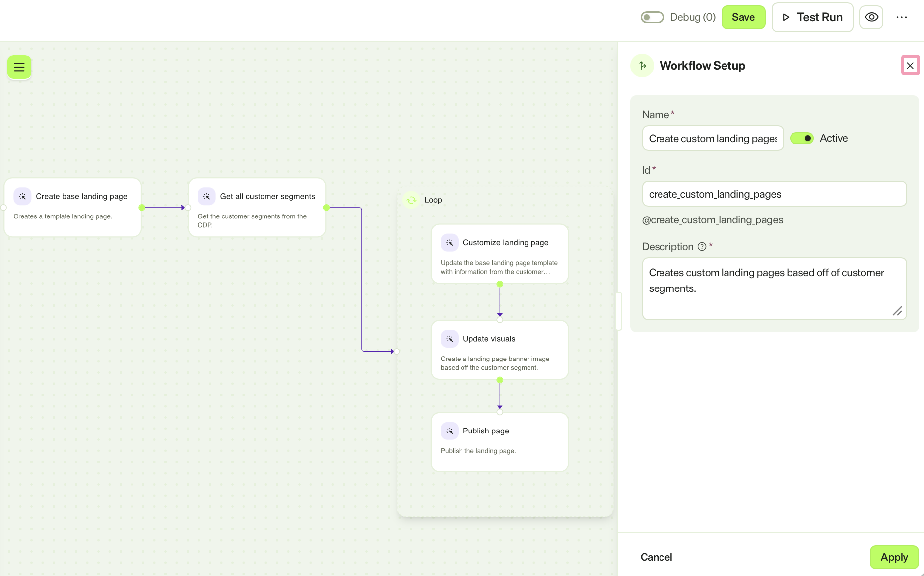Open the three-dot more options menu
Screen dimensions: 924x576
pyautogui.click(x=901, y=17)
